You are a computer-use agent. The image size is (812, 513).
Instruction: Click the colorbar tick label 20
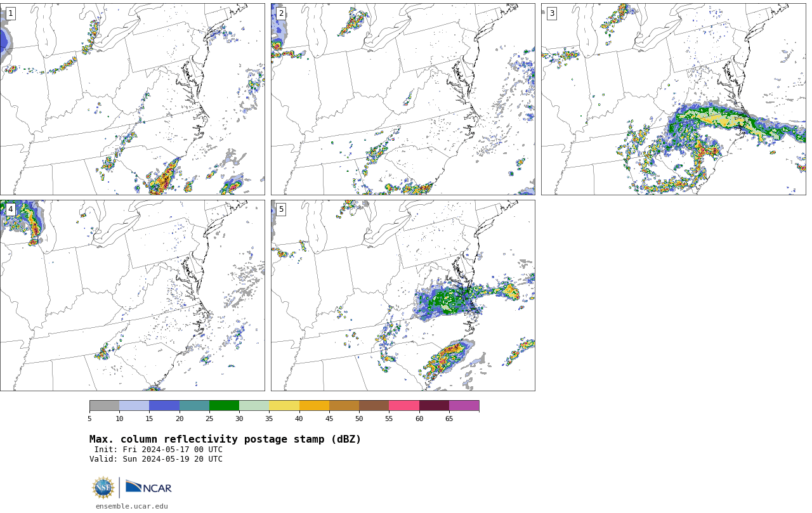coord(180,419)
